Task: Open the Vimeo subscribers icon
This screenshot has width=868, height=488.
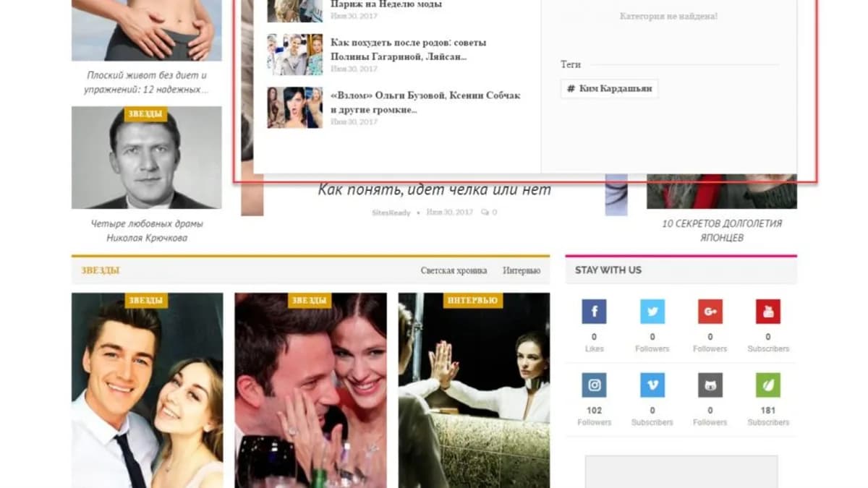Action: pyautogui.click(x=652, y=385)
